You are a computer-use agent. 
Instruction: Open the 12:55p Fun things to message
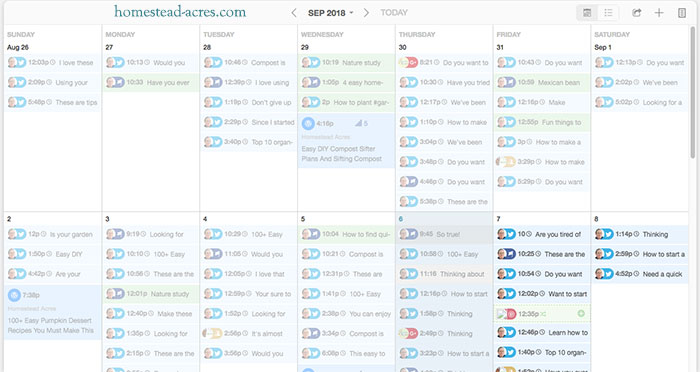click(x=542, y=122)
